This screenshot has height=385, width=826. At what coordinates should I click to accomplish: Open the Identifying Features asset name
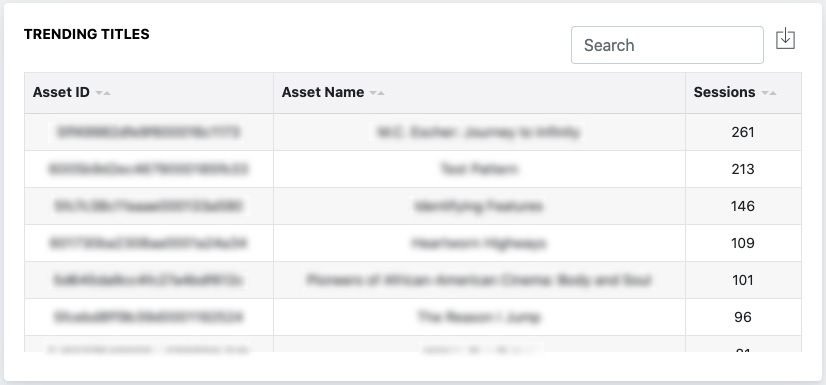(x=479, y=206)
